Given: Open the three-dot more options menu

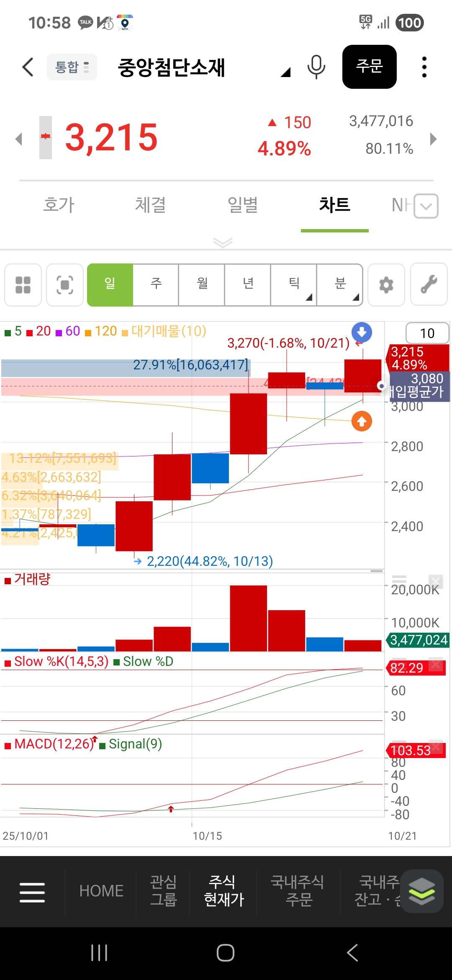Looking at the screenshot, I should point(424,67).
